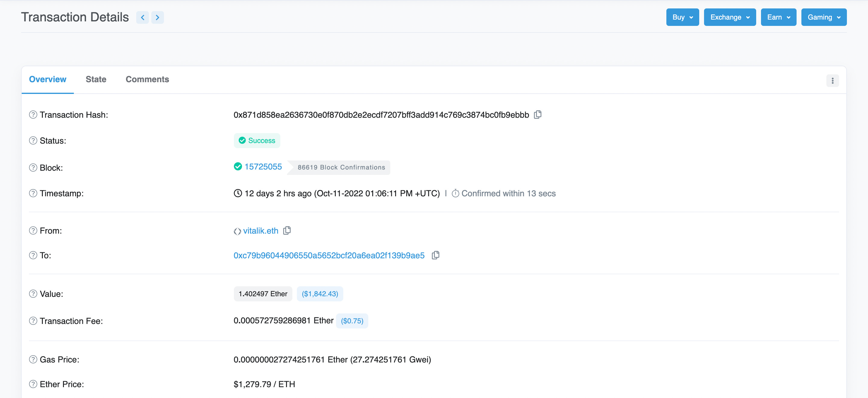Click help icon beside Transaction Fee

[x=33, y=321]
